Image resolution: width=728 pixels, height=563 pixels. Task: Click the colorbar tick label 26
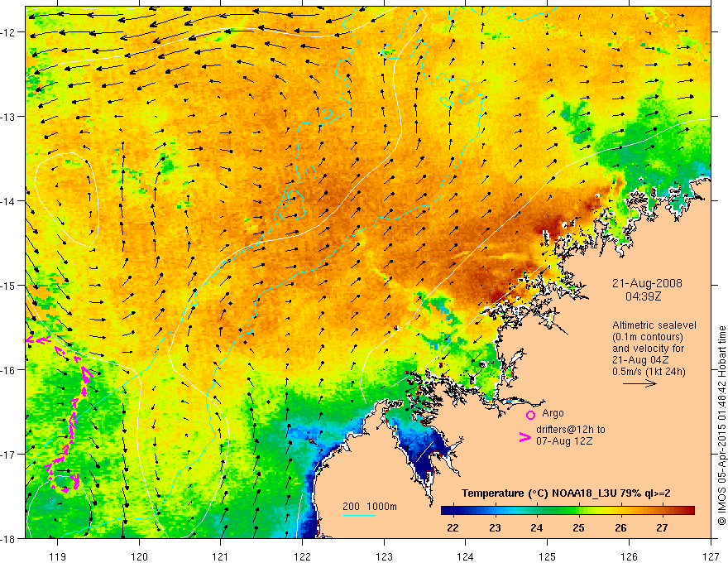(x=620, y=527)
